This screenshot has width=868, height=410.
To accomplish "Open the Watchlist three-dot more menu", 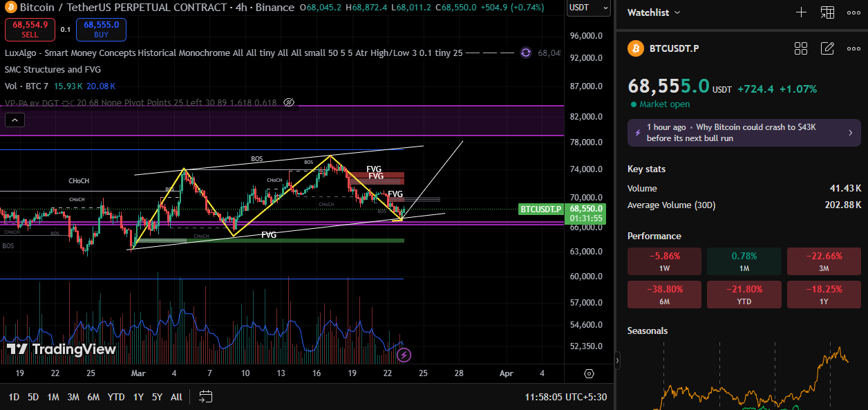I will tap(853, 12).
